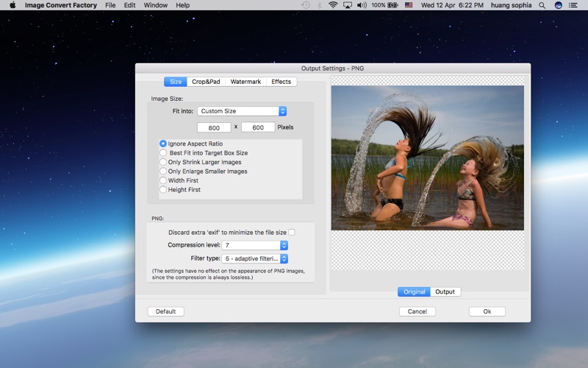Confirm settings with Ok button
Screen dimensions: 588x368
487,311
